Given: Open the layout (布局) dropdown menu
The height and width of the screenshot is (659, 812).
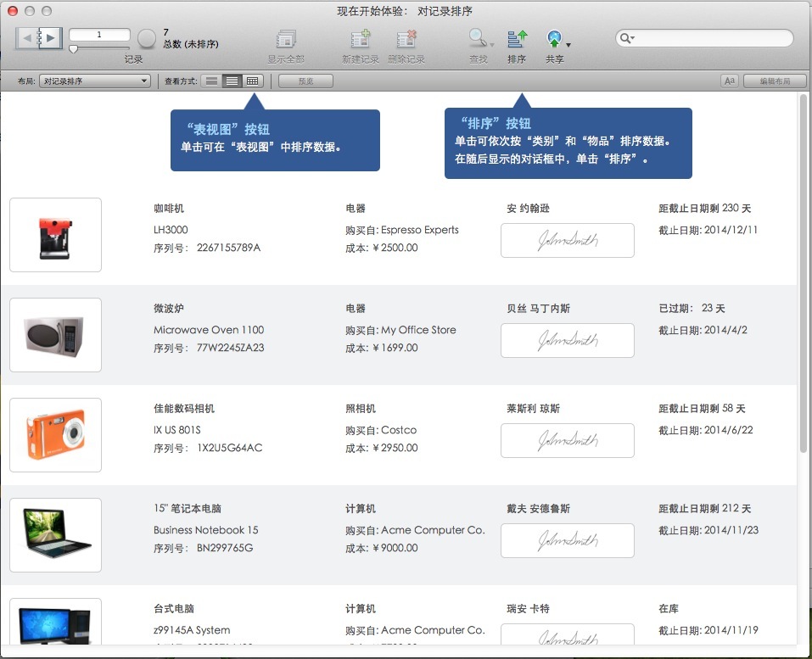Looking at the screenshot, I should (x=95, y=81).
